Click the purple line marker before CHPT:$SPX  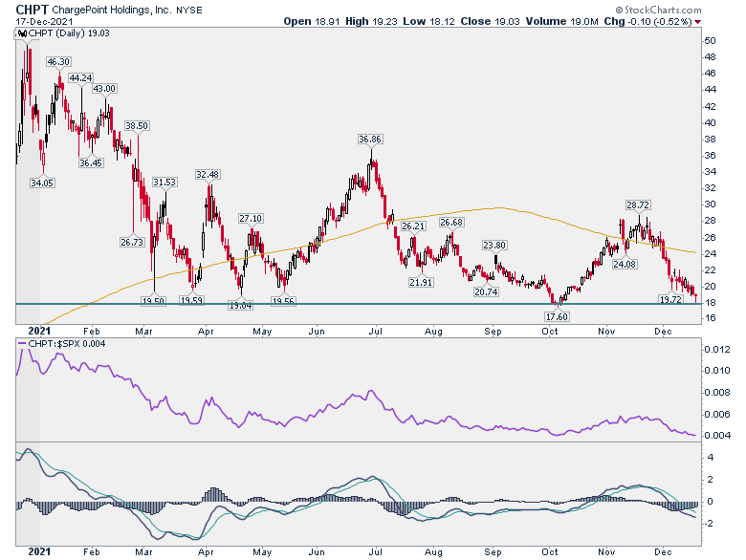(22, 343)
